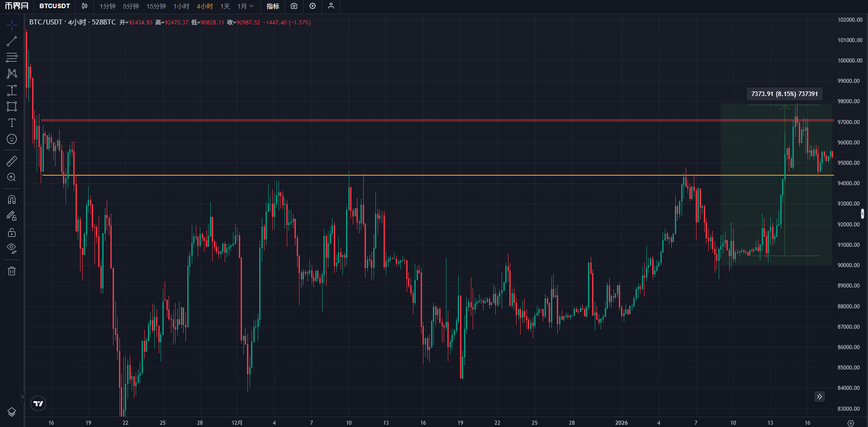Image resolution: width=868 pixels, height=427 pixels.
Task: Open chart settings via the top gear icon
Action: tap(313, 6)
